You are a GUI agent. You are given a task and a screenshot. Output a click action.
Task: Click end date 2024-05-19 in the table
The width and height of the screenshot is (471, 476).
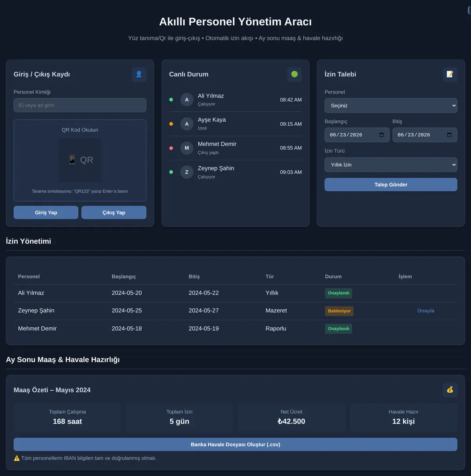[204, 329]
